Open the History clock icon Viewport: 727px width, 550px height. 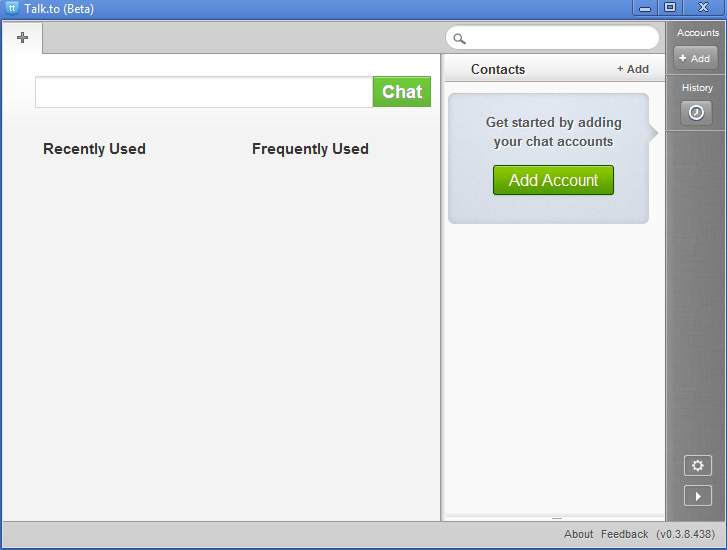pos(696,113)
